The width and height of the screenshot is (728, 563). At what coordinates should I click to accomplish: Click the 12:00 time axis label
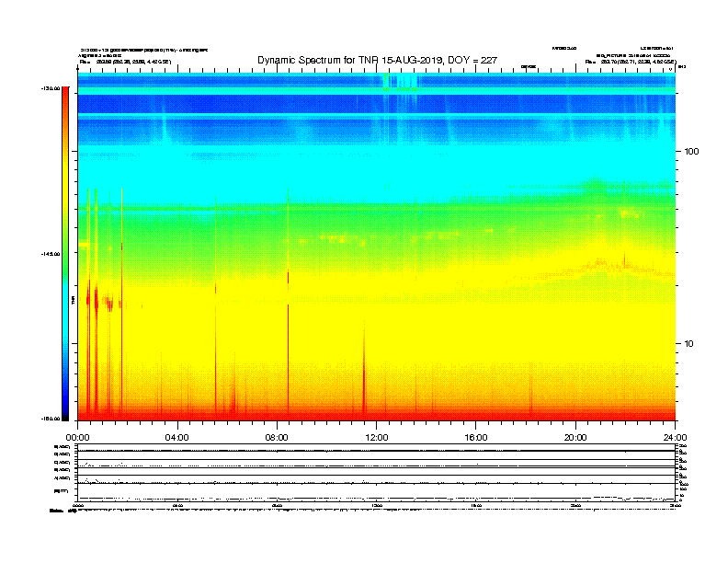(x=377, y=438)
